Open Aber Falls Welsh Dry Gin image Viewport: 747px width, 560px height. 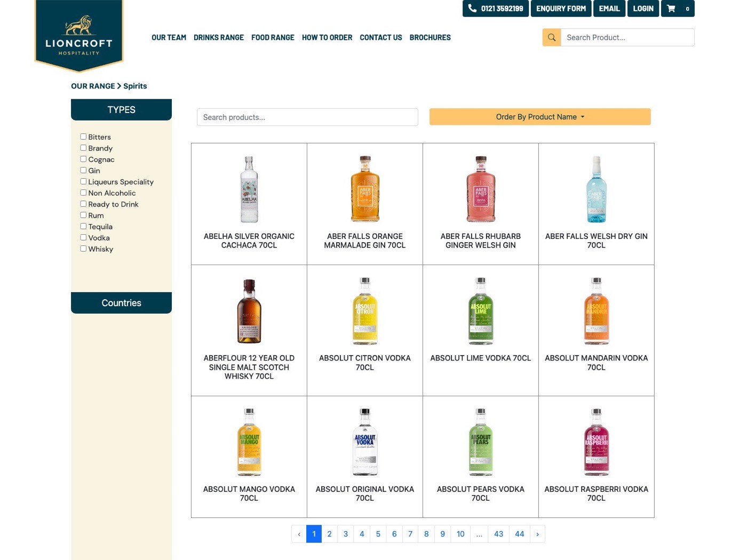(597, 189)
